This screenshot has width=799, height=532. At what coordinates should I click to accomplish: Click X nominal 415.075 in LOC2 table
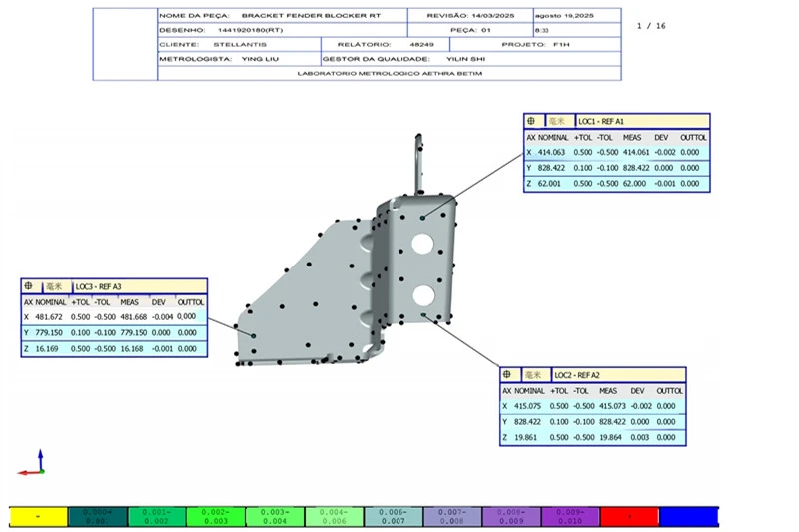(x=527, y=406)
